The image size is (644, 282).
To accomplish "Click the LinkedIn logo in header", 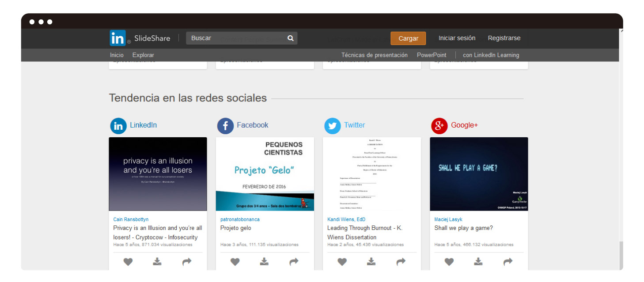I will click(118, 38).
